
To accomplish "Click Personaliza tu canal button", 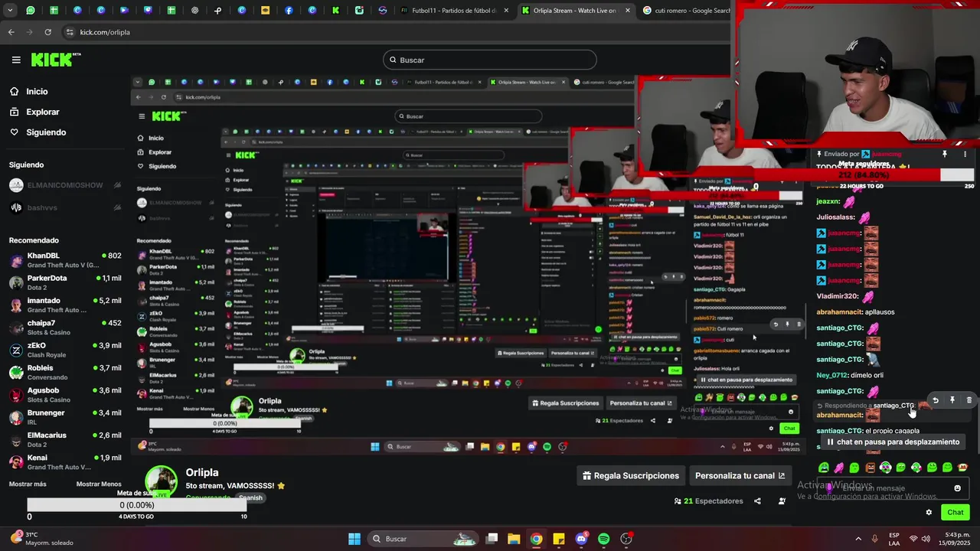I will tap(740, 475).
